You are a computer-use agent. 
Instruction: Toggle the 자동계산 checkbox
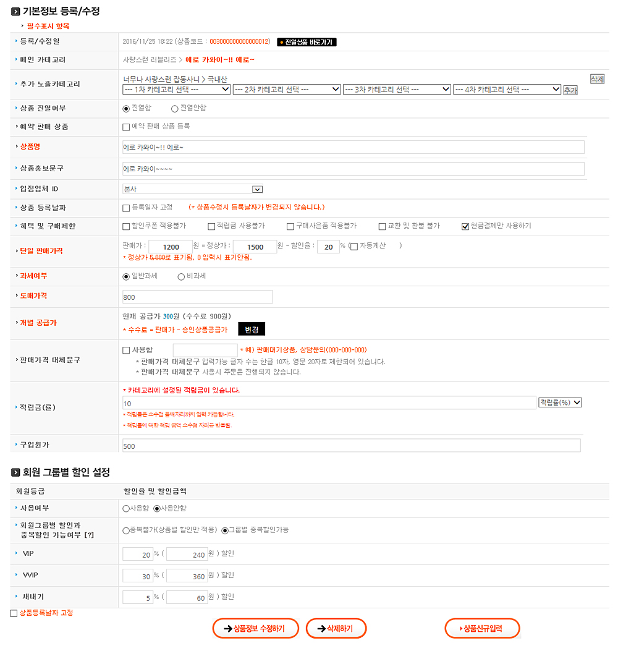pos(354,247)
